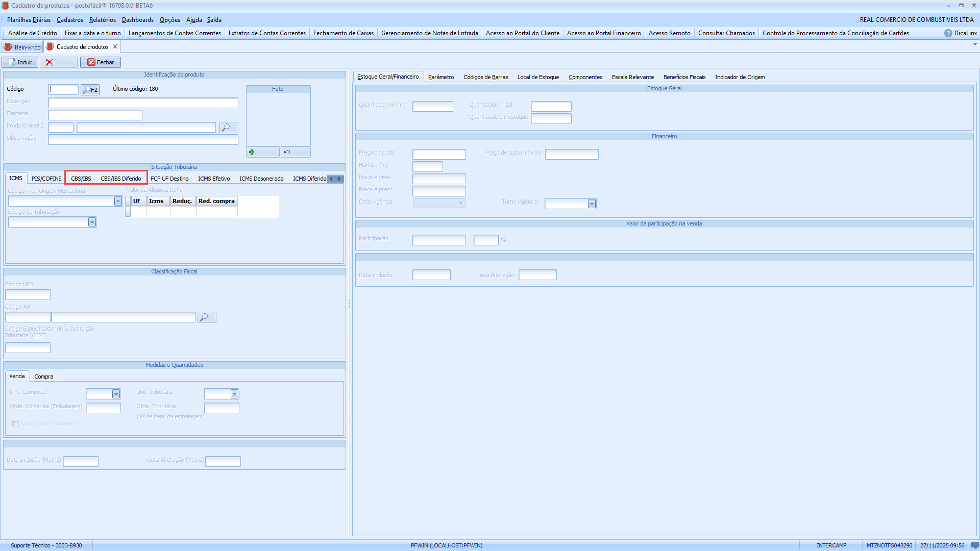Click the magnifier search next to Código ANP
The image size is (980, 551).
[206, 317]
